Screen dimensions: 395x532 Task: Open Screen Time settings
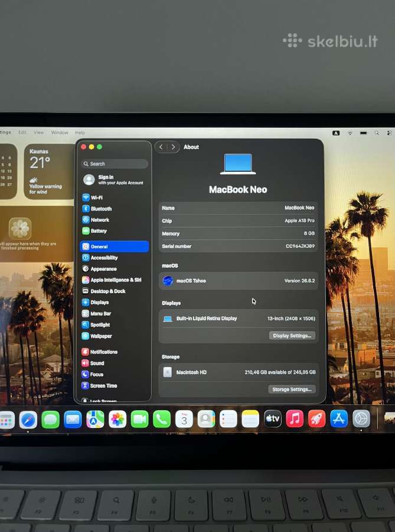tap(115, 386)
